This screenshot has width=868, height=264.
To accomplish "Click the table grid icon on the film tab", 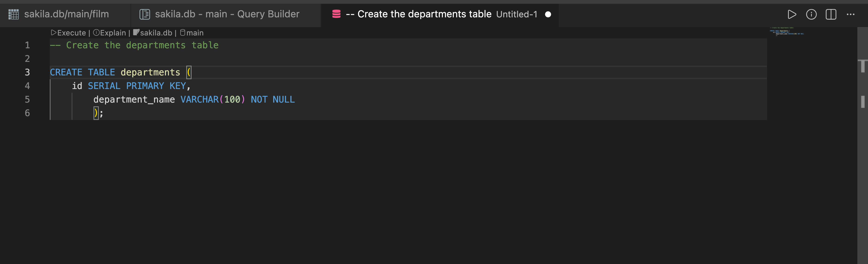I will [x=13, y=15].
